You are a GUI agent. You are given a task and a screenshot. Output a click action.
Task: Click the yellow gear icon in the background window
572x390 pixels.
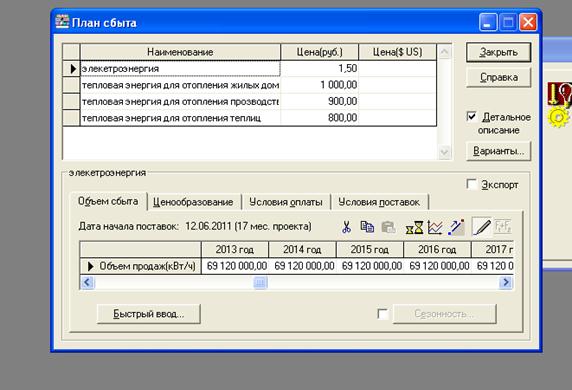click(x=558, y=118)
